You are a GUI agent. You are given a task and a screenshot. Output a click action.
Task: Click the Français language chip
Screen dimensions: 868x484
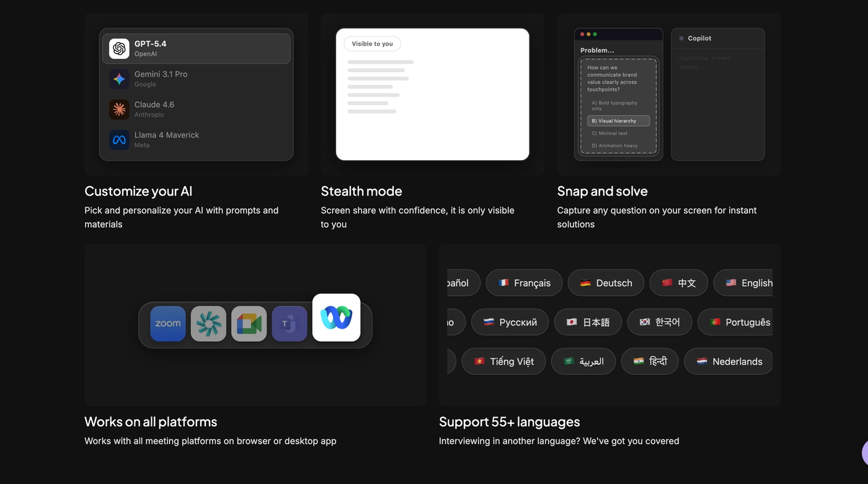(524, 283)
